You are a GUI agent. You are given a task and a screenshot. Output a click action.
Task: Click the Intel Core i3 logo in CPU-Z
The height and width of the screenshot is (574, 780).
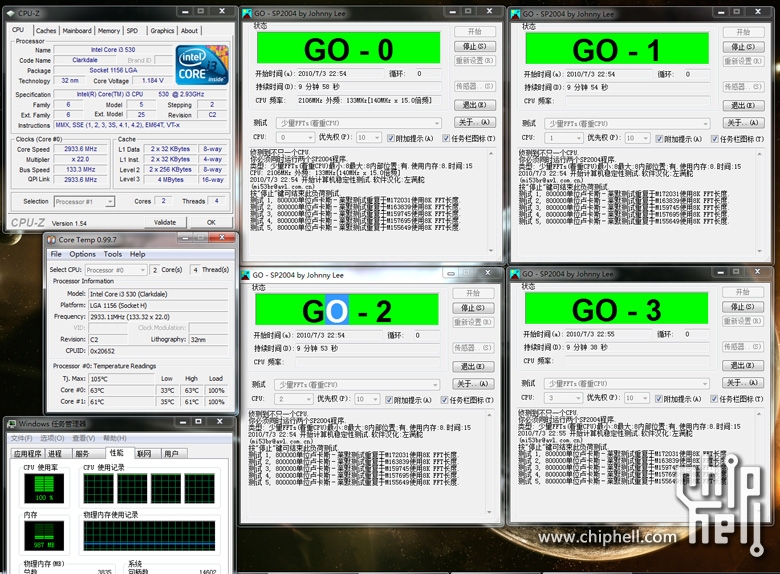202,65
